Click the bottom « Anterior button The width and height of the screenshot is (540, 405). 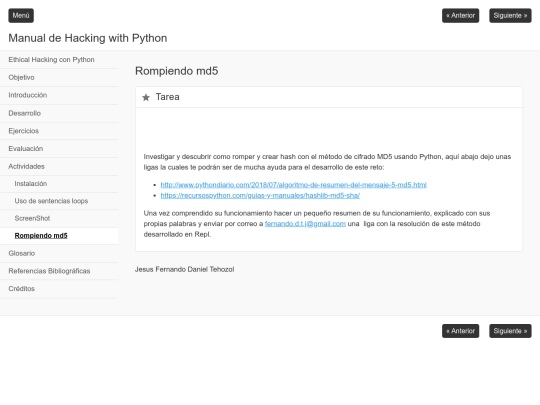pos(460,331)
